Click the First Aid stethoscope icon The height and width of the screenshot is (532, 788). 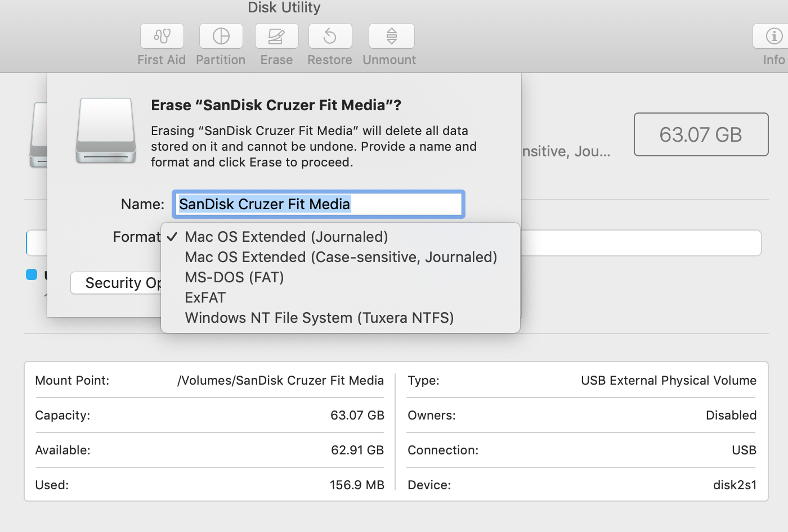click(x=162, y=37)
